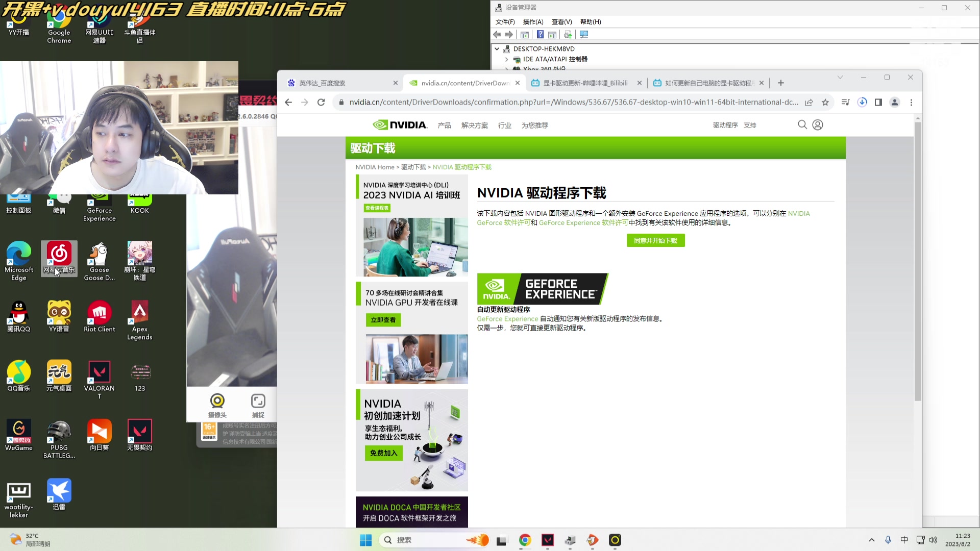The width and height of the screenshot is (980, 551).
Task: Reload the NVIDIA page in Chrome
Action: (x=321, y=103)
